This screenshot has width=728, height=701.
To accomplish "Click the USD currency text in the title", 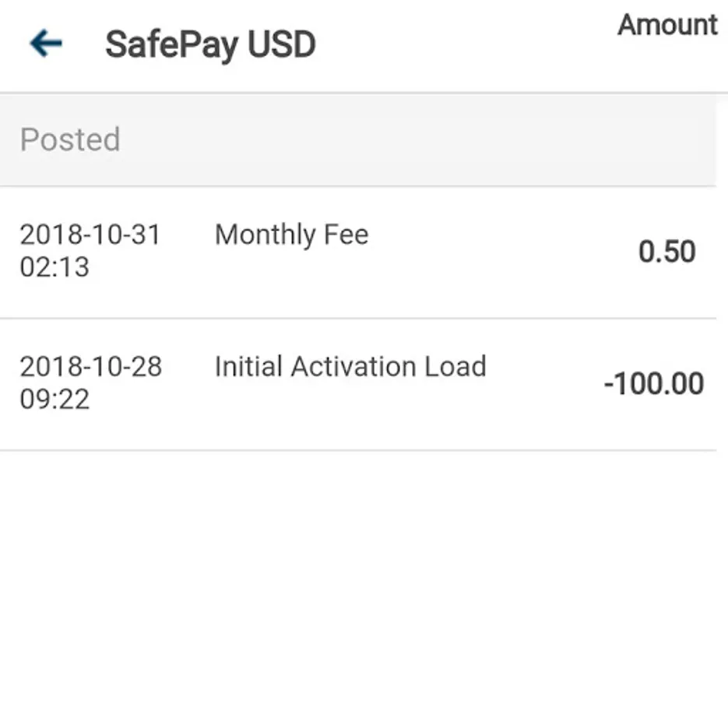I will click(282, 44).
